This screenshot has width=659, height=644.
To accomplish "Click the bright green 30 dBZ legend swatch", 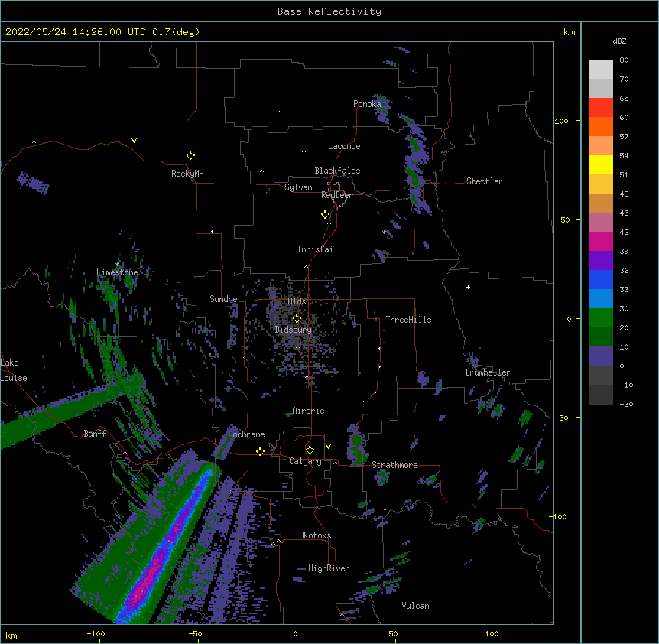I will point(601,318).
